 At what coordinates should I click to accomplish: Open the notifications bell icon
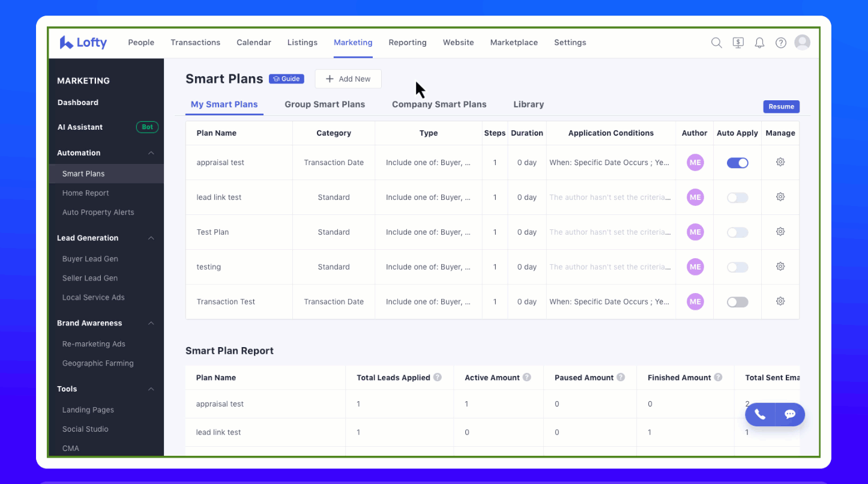(x=759, y=43)
